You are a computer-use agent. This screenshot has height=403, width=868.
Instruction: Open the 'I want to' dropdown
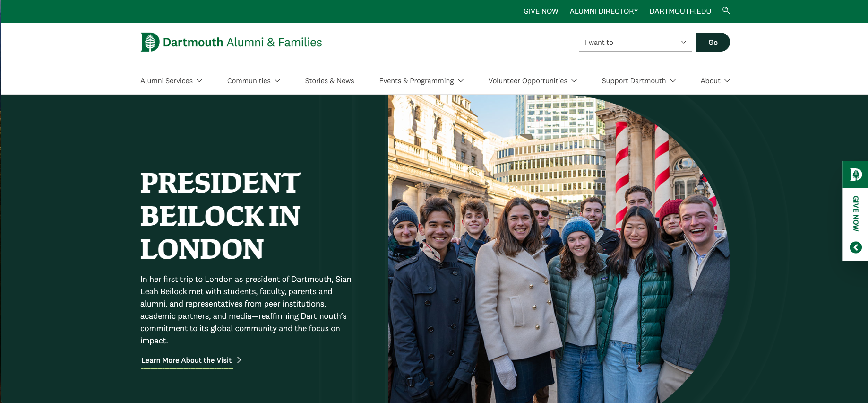635,42
